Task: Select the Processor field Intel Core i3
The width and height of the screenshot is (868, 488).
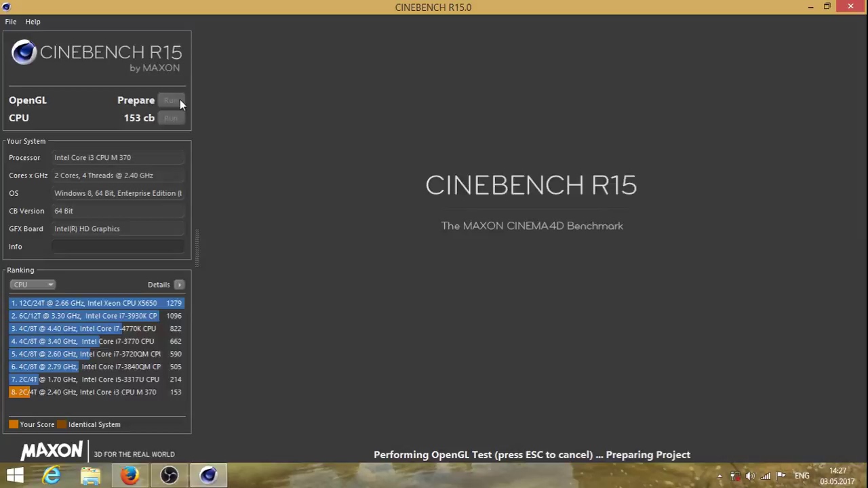Action: (x=118, y=157)
